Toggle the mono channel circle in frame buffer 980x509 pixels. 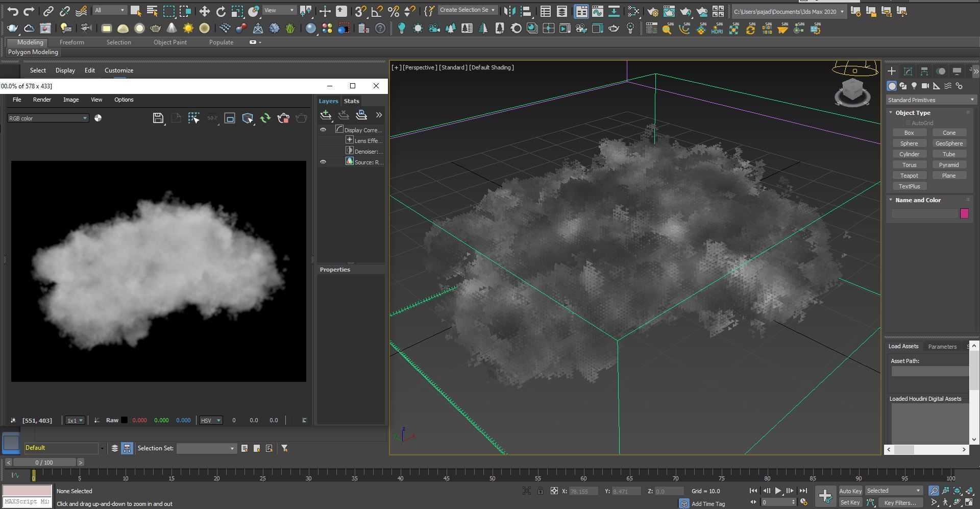[x=98, y=118]
